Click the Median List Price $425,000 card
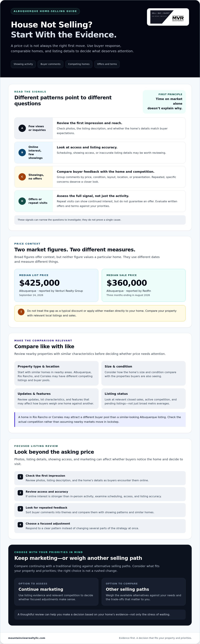200x644 pixels. pos(56,285)
